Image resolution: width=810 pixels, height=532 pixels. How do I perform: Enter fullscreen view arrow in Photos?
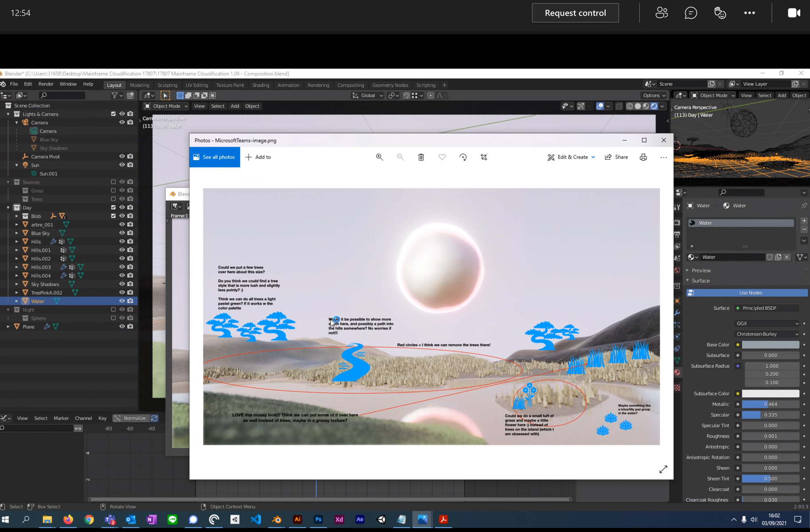tap(663, 469)
